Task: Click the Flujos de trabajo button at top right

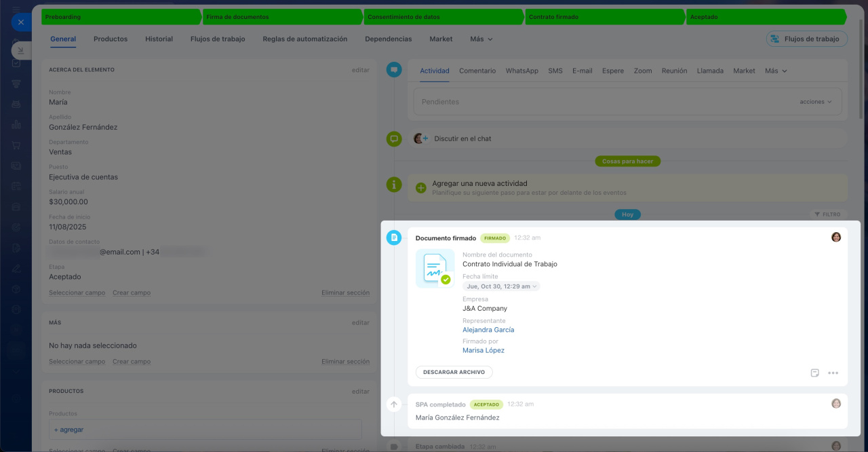Action: point(807,39)
